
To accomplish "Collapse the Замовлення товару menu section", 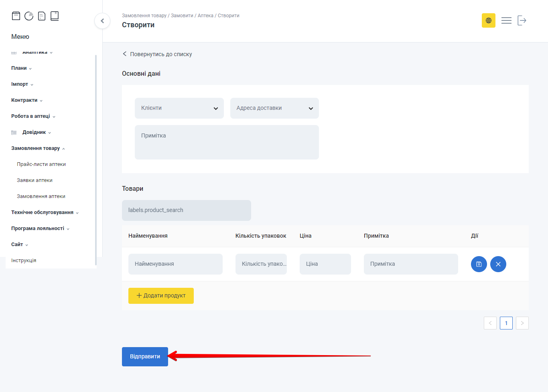I will coord(38,148).
